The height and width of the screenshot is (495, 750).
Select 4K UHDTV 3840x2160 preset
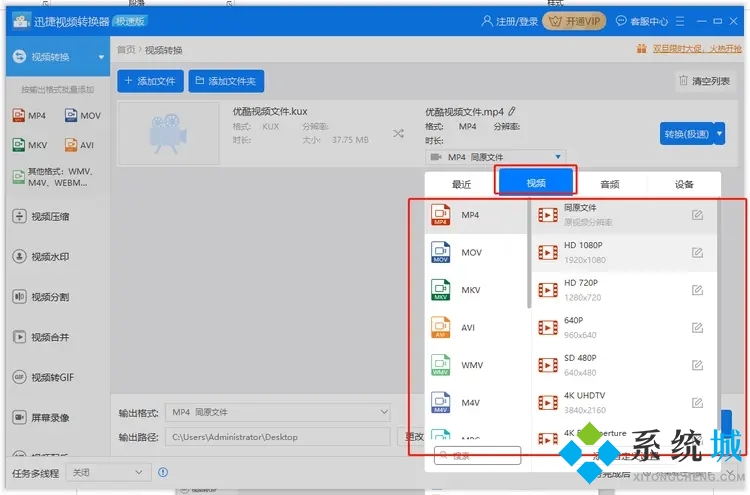coord(624,403)
